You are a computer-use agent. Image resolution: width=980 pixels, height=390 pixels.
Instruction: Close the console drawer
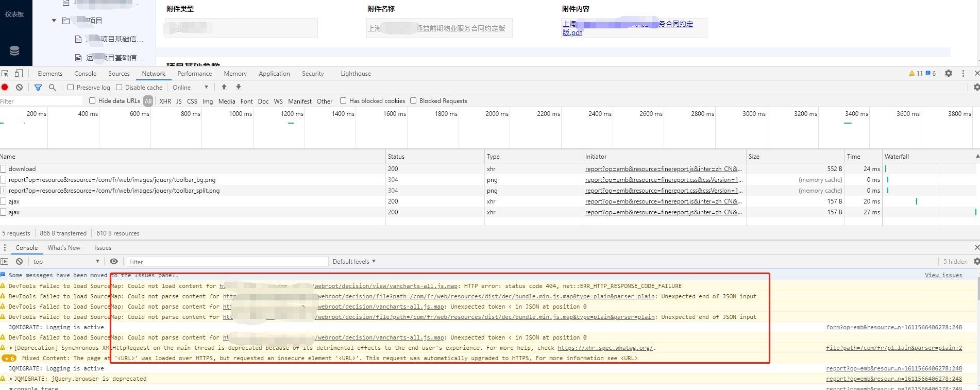(976, 247)
